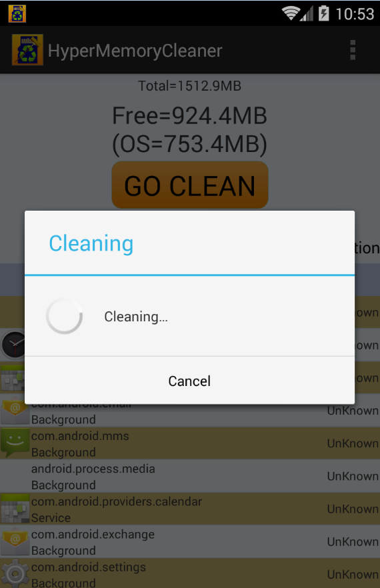380x588 pixels.
Task: Tap the HyperMemoryCleaner app logo icon
Action: tap(27, 50)
